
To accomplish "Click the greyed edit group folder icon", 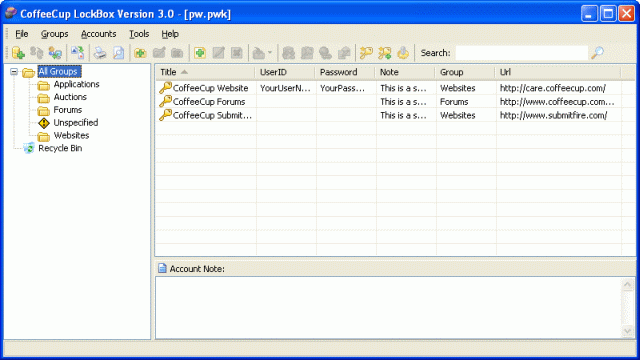I will pos(159,53).
